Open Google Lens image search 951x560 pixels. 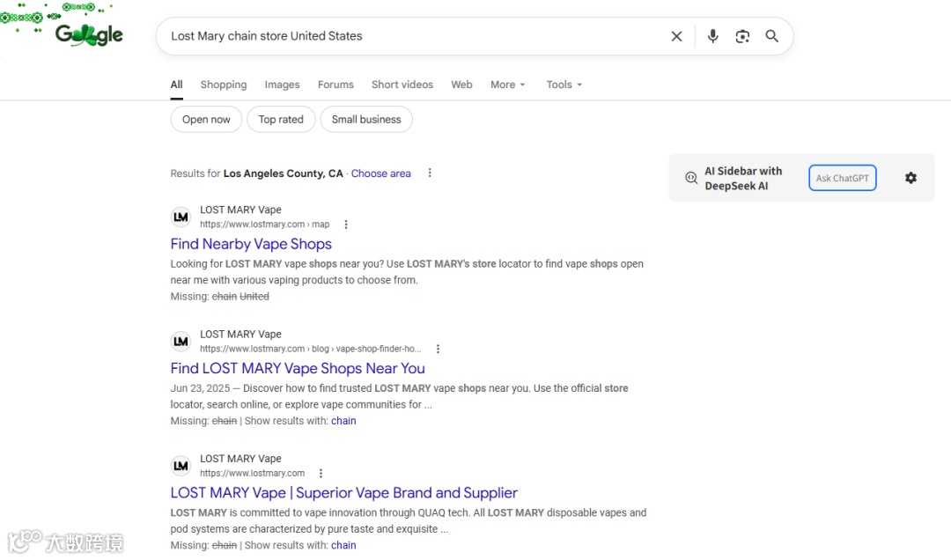pyautogui.click(x=742, y=36)
